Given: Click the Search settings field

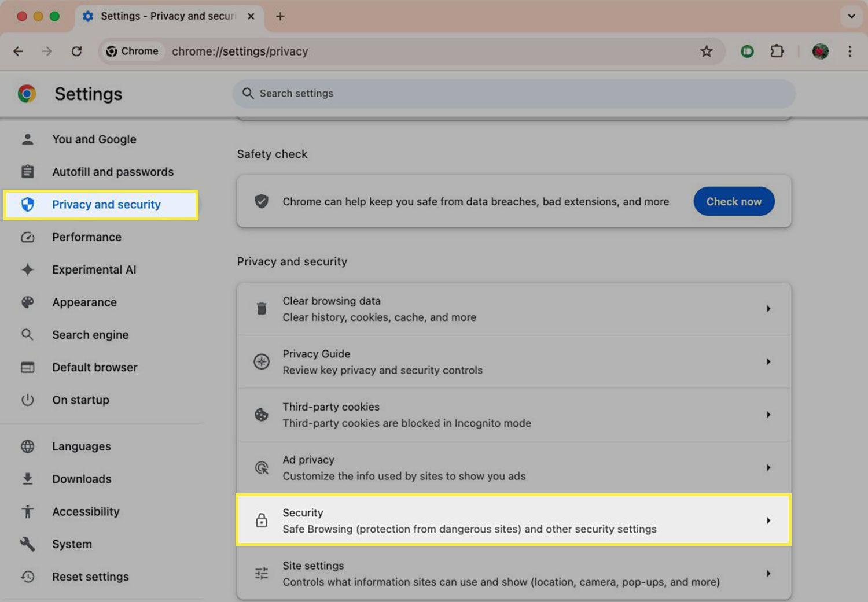Looking at the screenshot, I should pyautogui.click(x=513, y=94).
